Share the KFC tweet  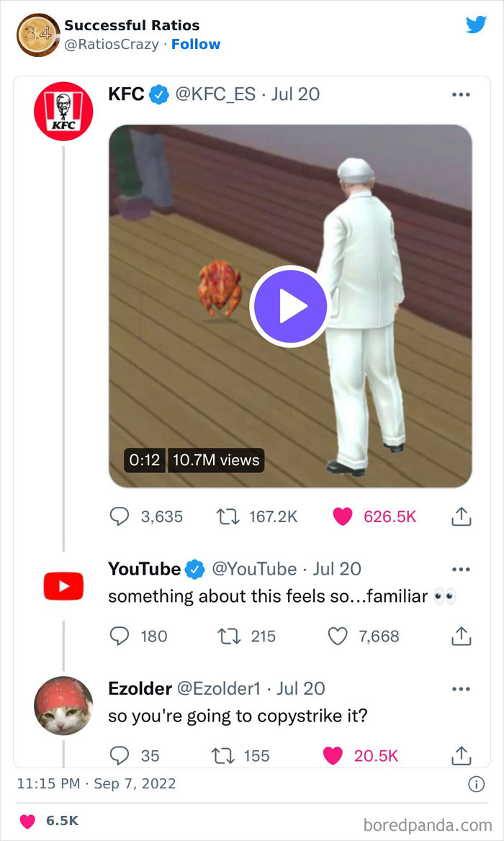[461, 516]
